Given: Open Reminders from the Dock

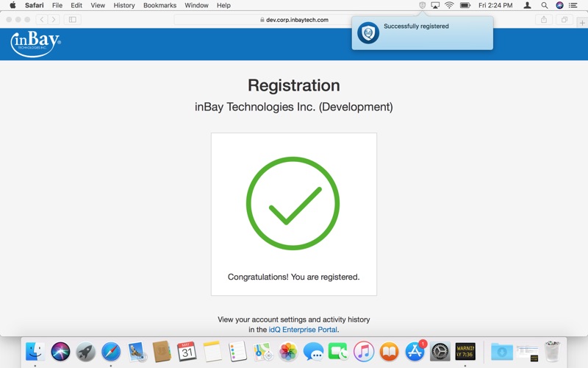Looking at the screenshot, I should point(237,352).
